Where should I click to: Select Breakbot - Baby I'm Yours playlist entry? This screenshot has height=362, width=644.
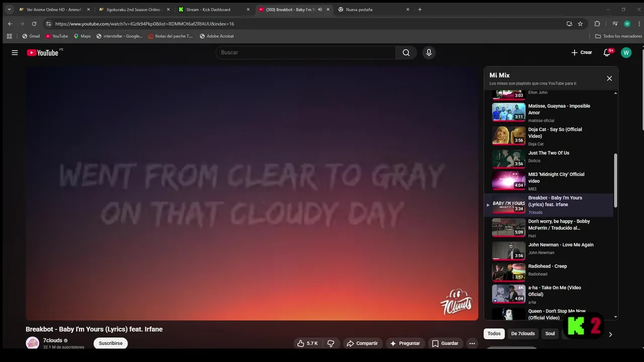tap(548, 205)
